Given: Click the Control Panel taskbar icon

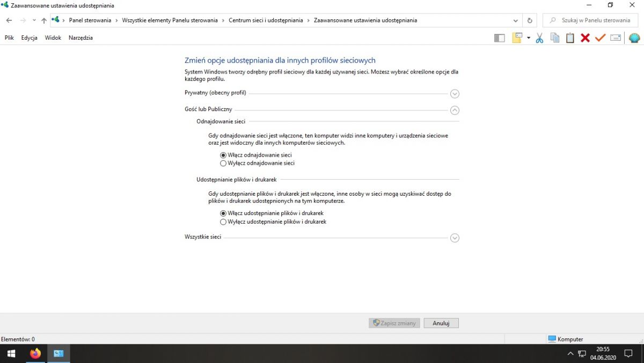Looking at the screenshot, I should (x=58, y=354).
